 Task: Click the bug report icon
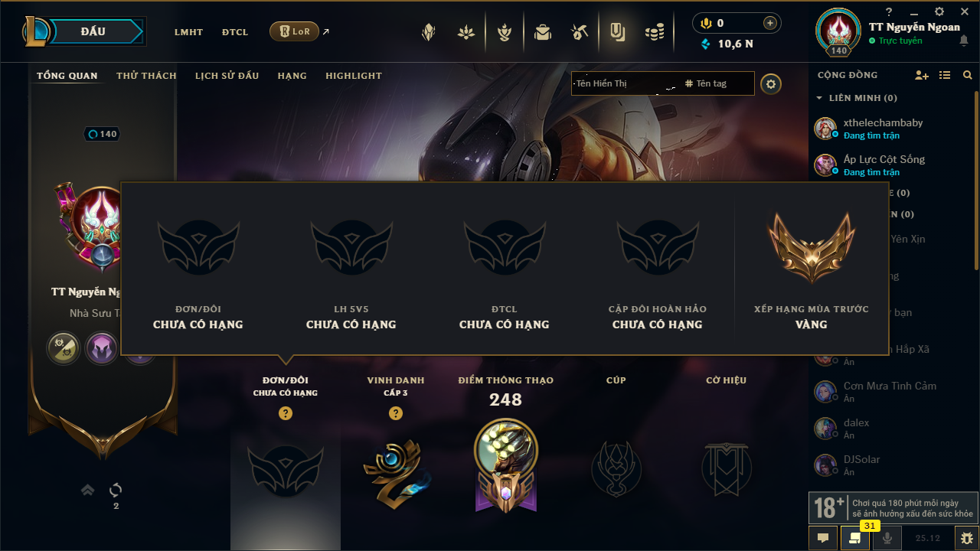pyautogui.click(x=966, y=538)
